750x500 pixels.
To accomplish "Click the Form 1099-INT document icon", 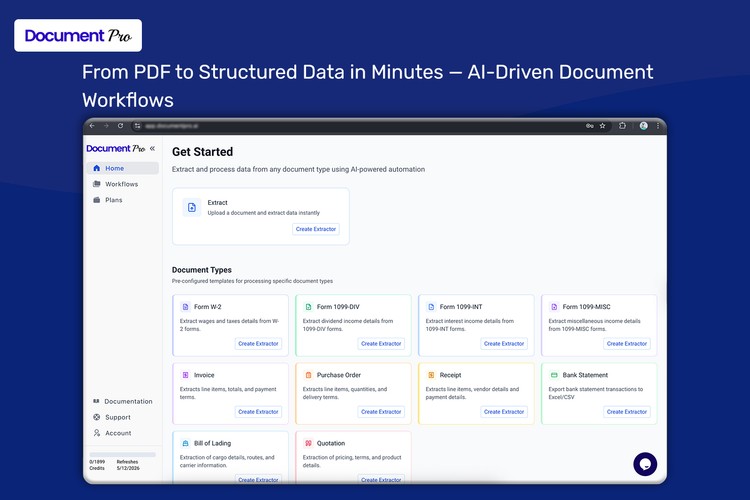I will [x=431, y=307].
